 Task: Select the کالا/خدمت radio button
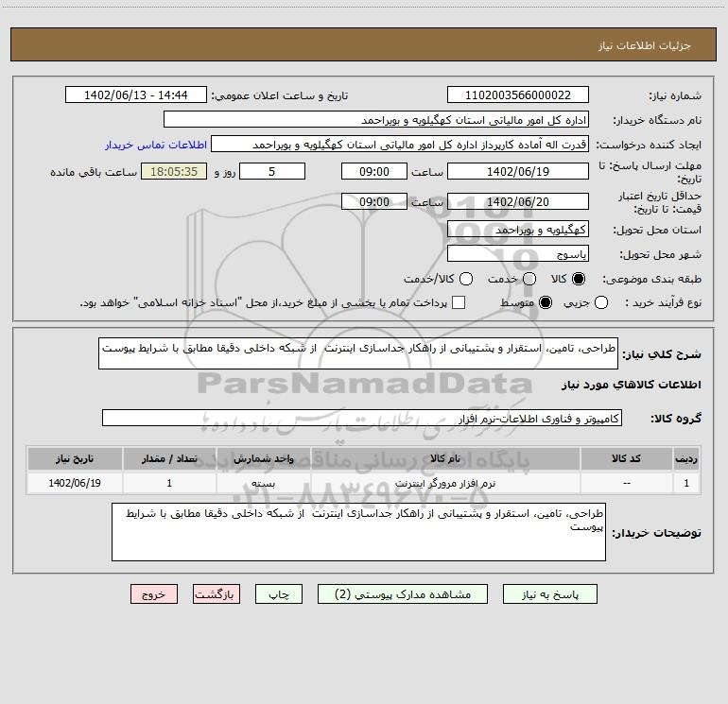[466, 279]
